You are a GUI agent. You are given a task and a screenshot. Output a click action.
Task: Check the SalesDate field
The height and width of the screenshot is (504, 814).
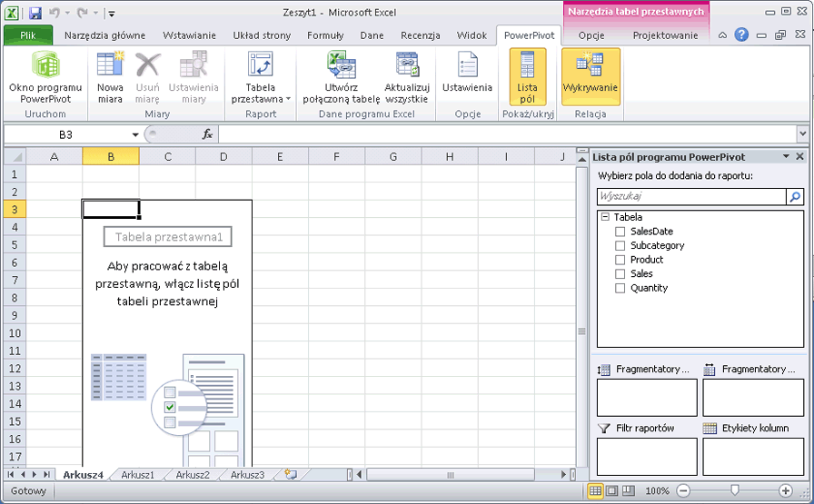(x=620, y=232)
